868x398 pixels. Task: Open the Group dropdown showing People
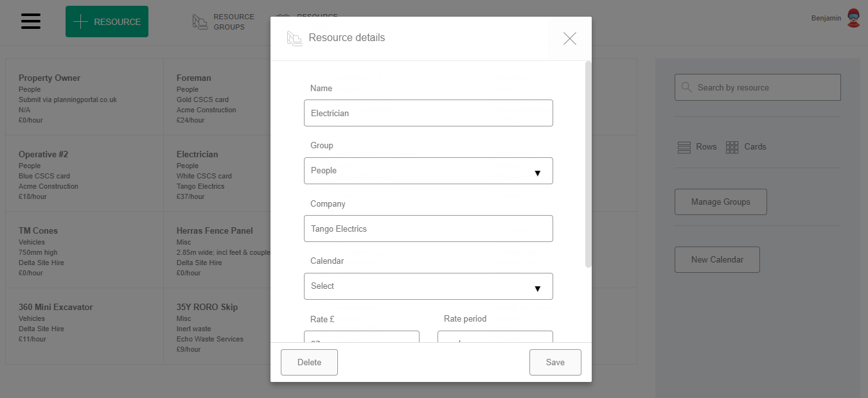[429, 171]
